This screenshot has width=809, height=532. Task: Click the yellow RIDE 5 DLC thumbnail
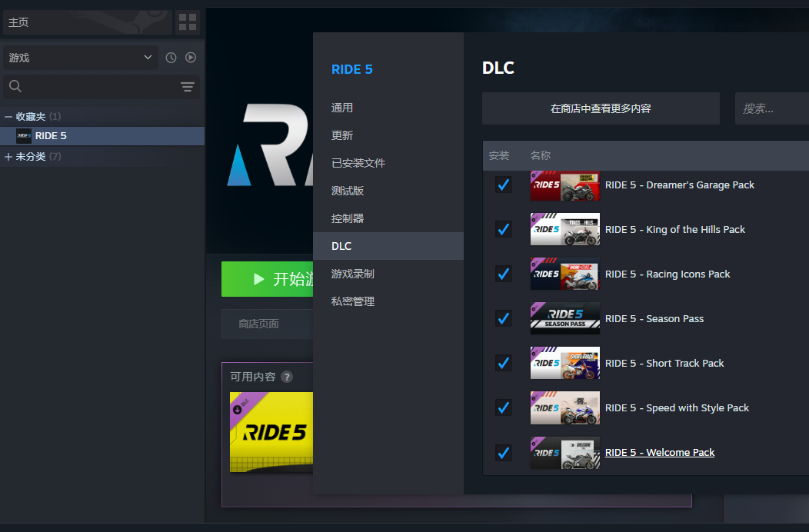click(x=271, y=431)
